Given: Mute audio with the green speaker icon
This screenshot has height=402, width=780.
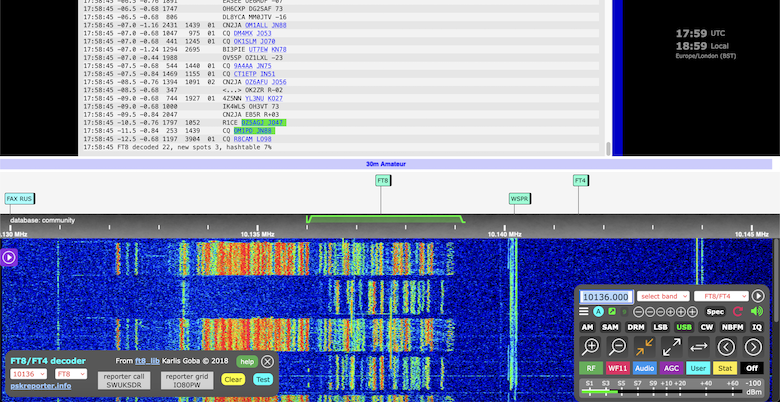Looking at the screenshot, I should click(x=756, y=312).
